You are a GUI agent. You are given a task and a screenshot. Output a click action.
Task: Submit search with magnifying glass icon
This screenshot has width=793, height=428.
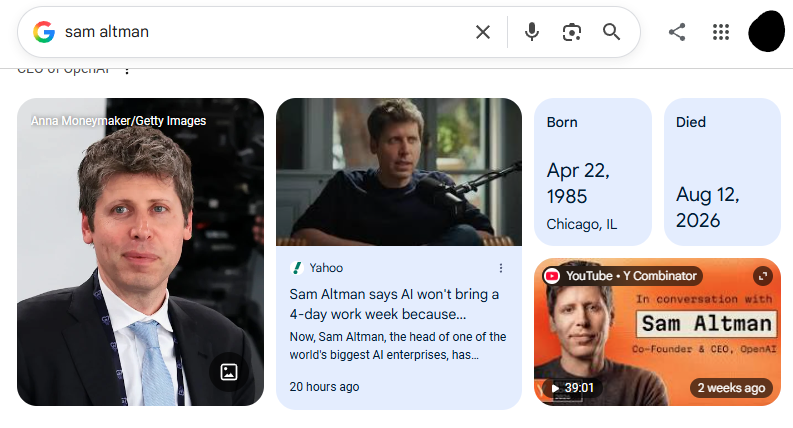[x=611, y=32]
